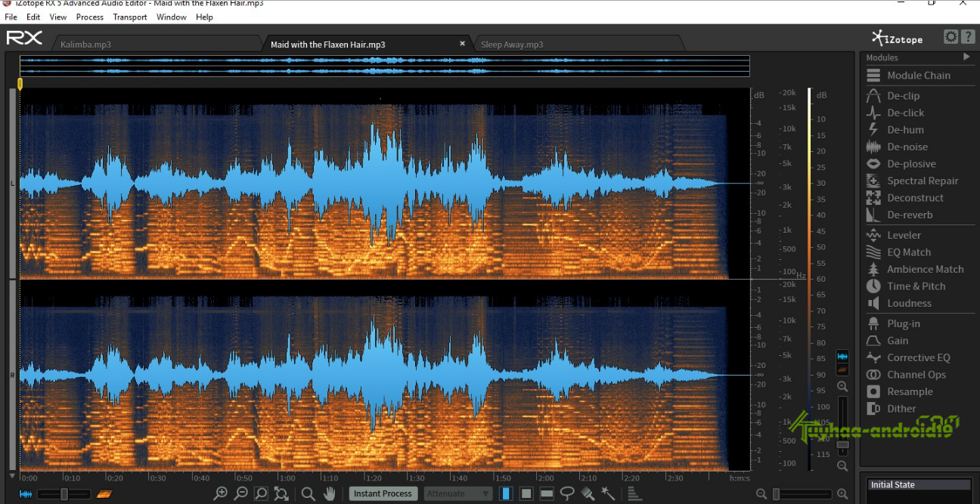Close the Maid with the Flaxen Hair tab

(463, 44)
